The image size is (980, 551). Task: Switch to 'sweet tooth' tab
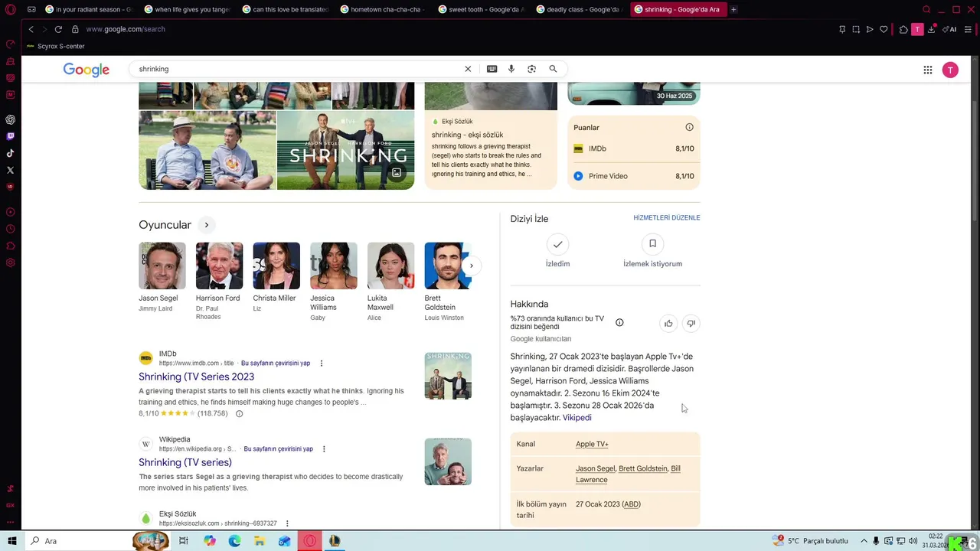tap(481, 10)
